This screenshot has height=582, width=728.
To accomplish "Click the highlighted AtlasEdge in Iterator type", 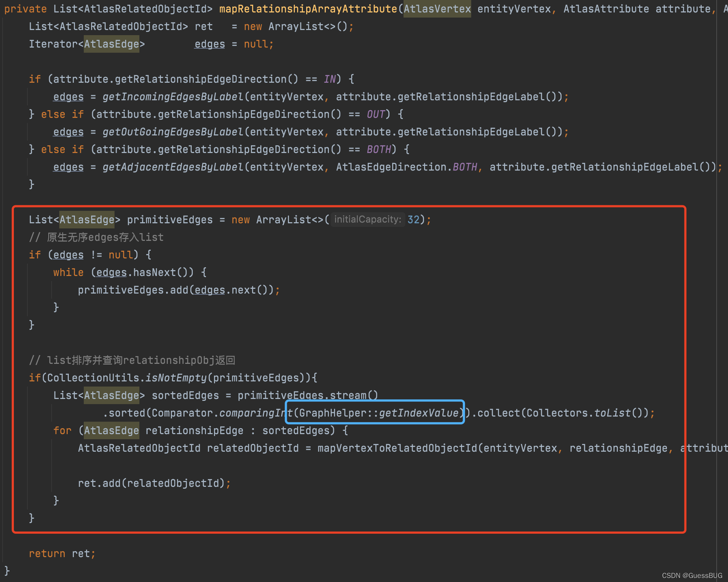I will coord(112,44).
